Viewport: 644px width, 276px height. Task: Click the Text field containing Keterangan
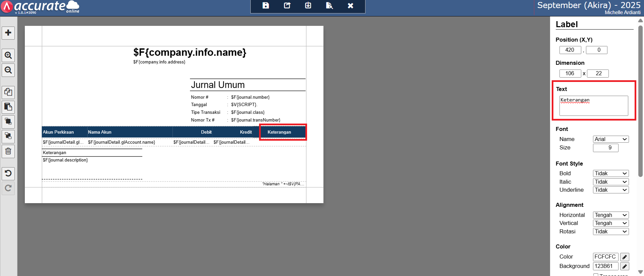593,105
